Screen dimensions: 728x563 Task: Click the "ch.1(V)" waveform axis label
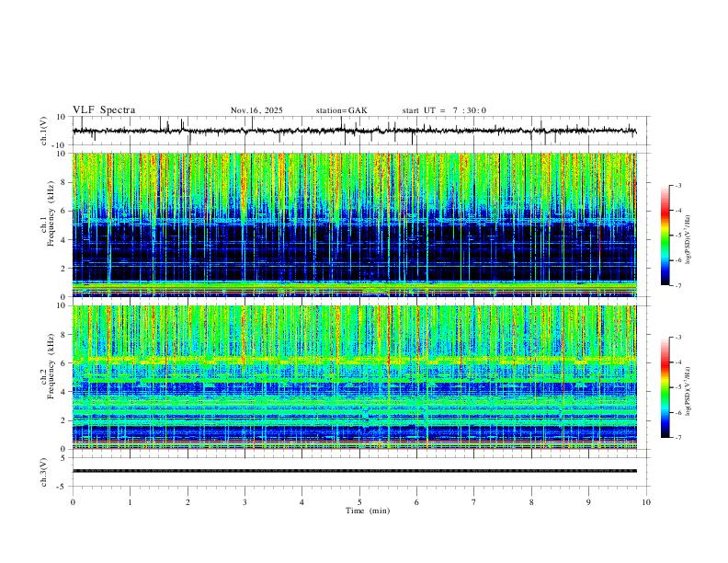pyautogui.click(x=44, y=131)
